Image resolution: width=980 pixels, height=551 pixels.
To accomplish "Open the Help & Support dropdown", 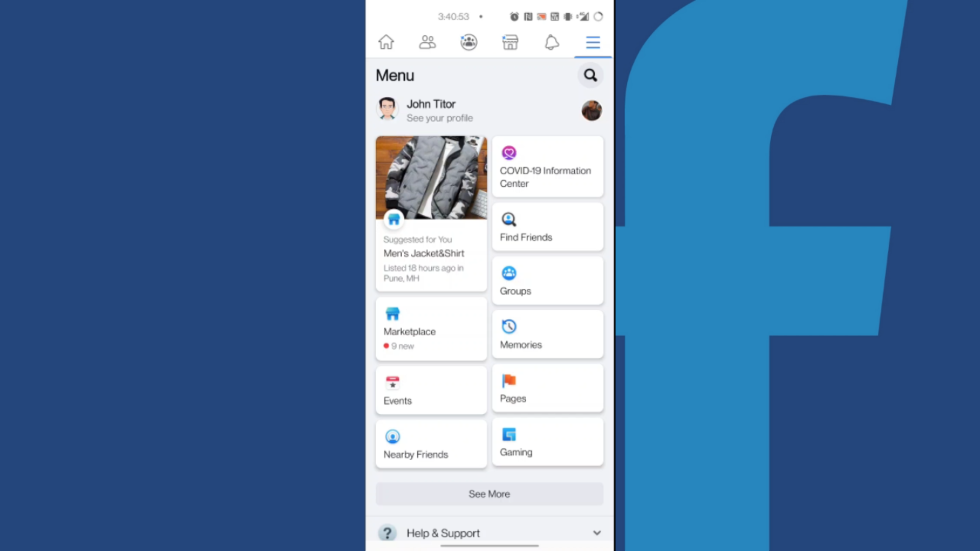I will point(596,533).
